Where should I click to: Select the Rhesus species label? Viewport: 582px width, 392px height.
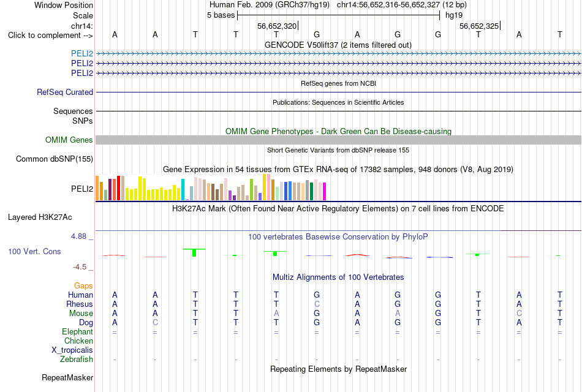pos(80,304)
